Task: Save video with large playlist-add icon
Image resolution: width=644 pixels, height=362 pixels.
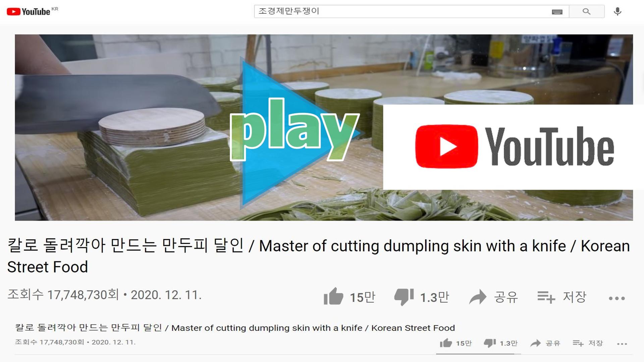Action: coord(546,297)
